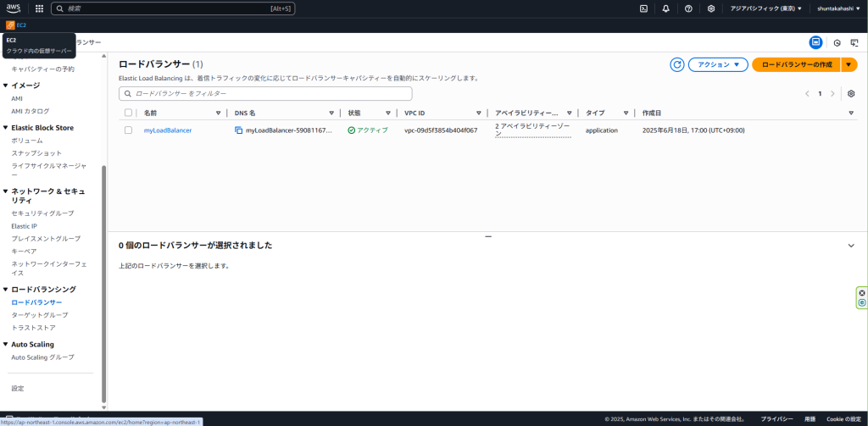Screen dimensions: 868x426
Task: Collapse ネットワーク & セキュリティ section
Action: click(x=6, y=191)
